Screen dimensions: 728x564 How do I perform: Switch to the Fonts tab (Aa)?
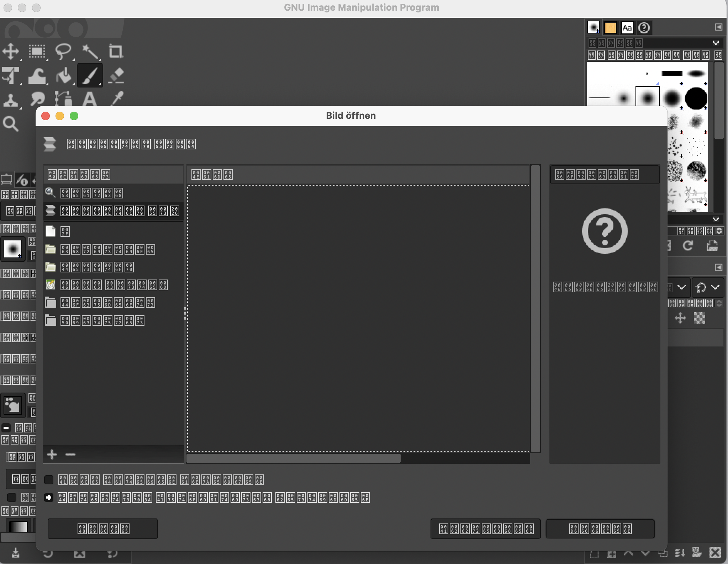(627, 27)
